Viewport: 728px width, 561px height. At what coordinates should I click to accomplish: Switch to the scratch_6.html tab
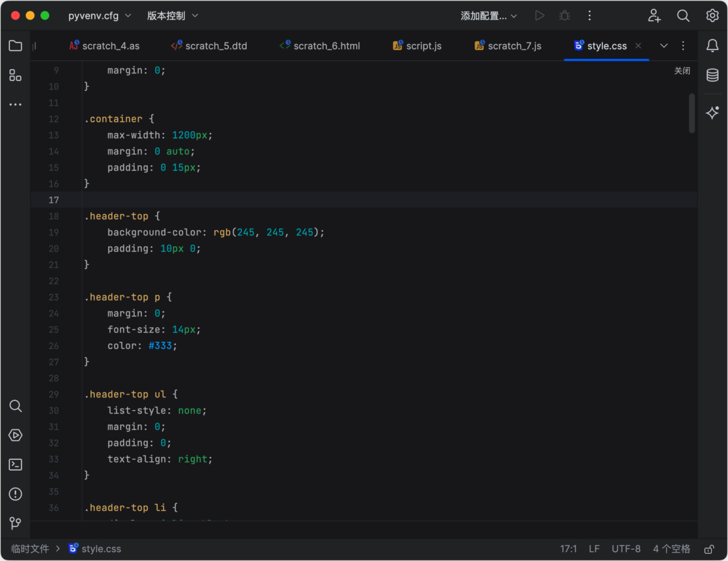320,46
